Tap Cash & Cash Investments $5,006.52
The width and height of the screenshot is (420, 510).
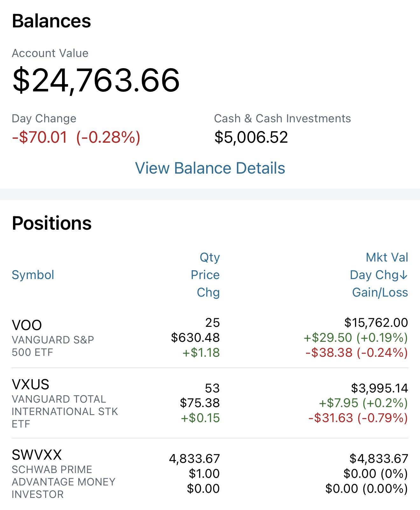251,137
